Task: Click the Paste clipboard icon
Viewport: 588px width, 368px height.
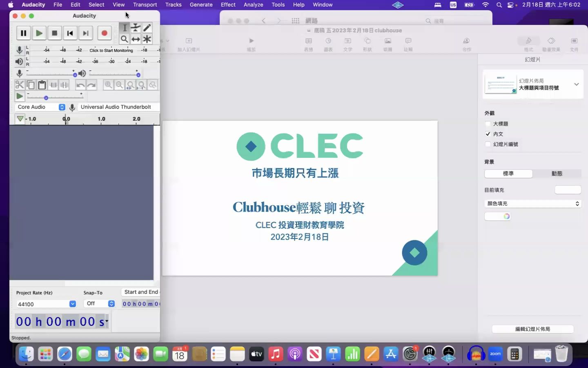Action: click(x=42, y=85)
